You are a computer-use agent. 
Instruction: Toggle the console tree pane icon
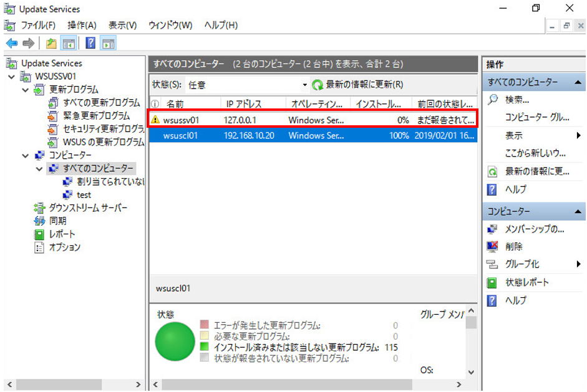click(x=69, y=44)
